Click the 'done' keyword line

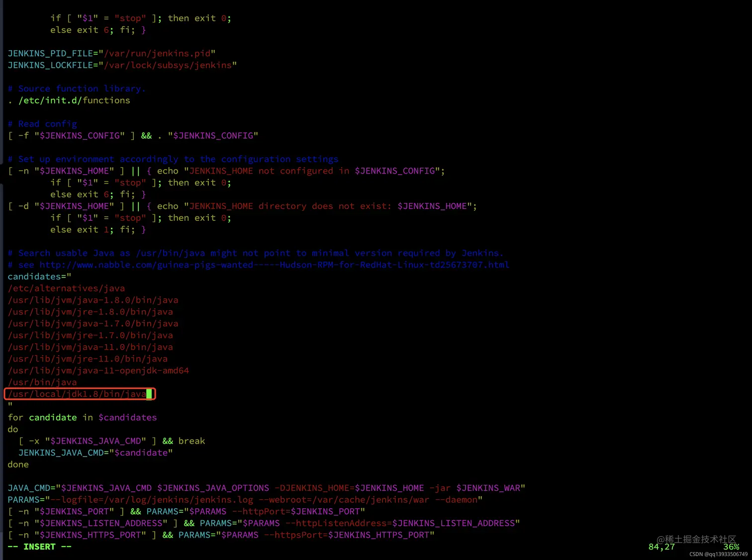tap(18, 465)
